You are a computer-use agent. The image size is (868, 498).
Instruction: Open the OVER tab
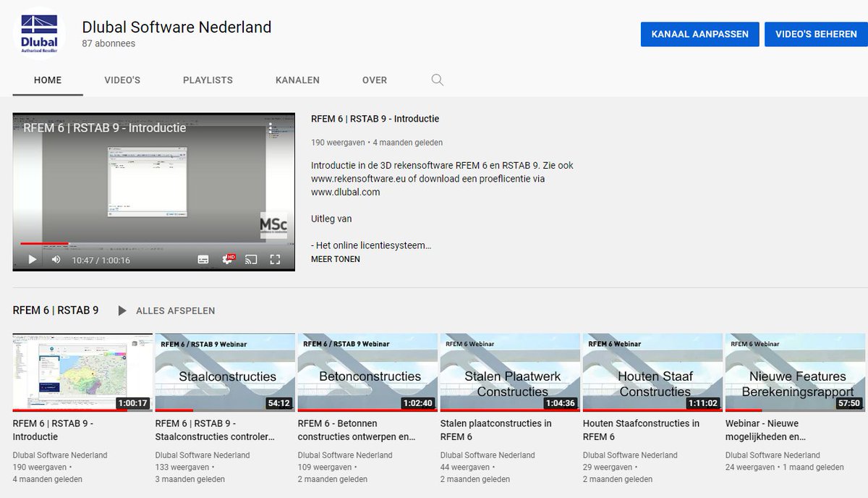[375, 80]
